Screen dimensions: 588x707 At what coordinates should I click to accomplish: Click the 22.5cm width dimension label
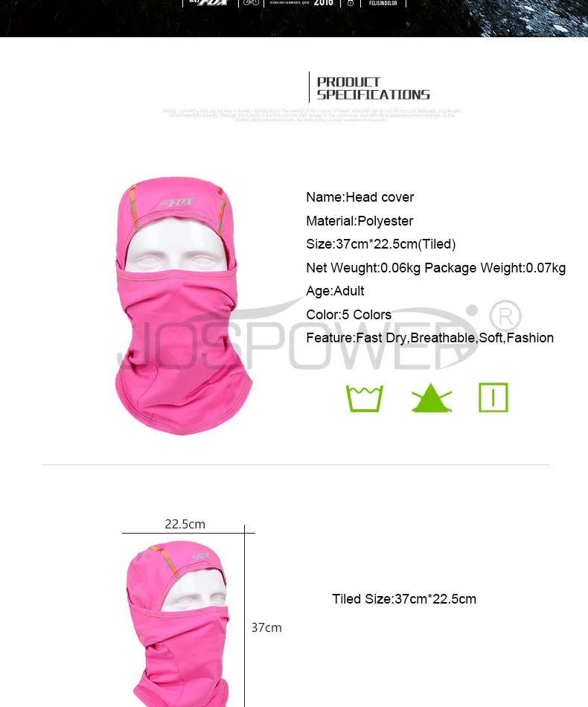click(x=185, y=524)
